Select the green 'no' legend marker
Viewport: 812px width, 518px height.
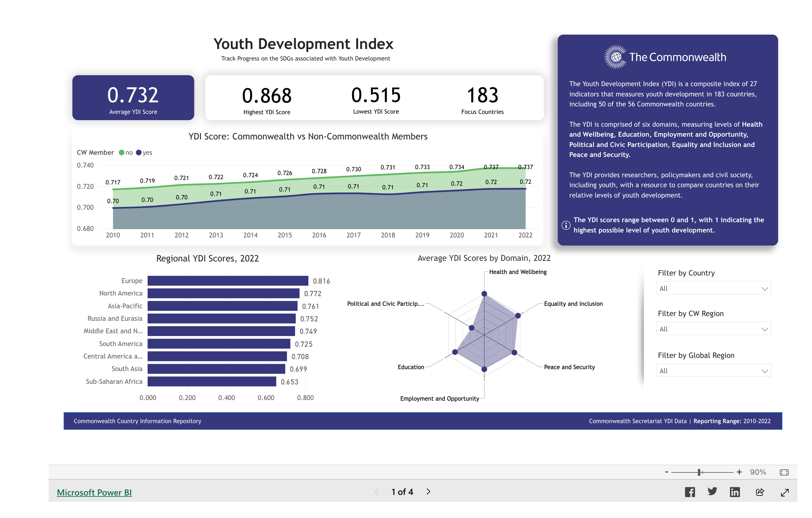[x=121, y=153]
